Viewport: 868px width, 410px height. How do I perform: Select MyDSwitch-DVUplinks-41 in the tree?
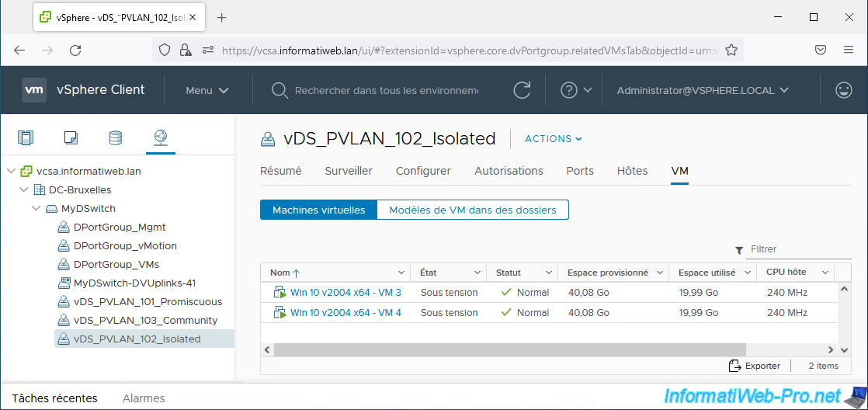click(134, 283)
